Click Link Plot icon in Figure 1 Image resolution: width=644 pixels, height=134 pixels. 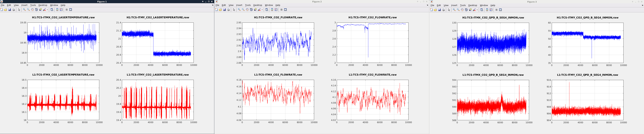click(52, 10)
